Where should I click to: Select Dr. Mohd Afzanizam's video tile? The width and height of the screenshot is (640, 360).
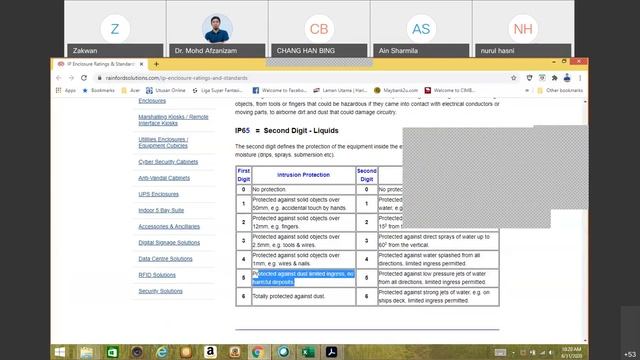217,29
